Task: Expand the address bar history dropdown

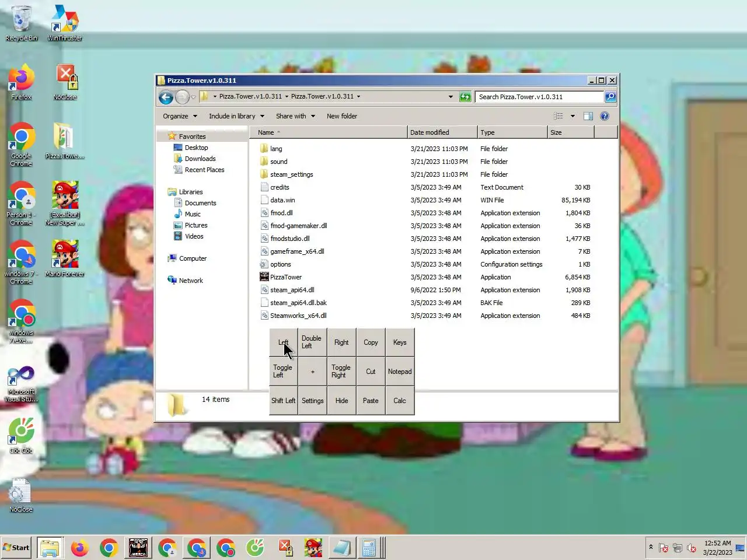Action: click(451, 97)
